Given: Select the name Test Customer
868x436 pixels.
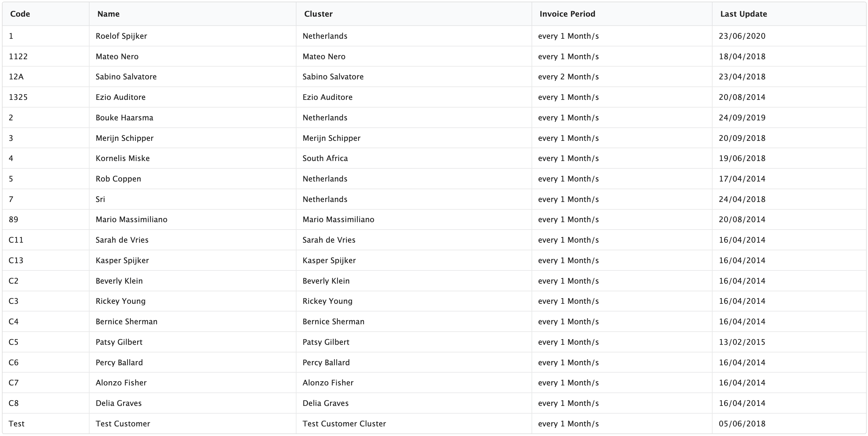Looking at the screenshot, I should click(123, 424).
